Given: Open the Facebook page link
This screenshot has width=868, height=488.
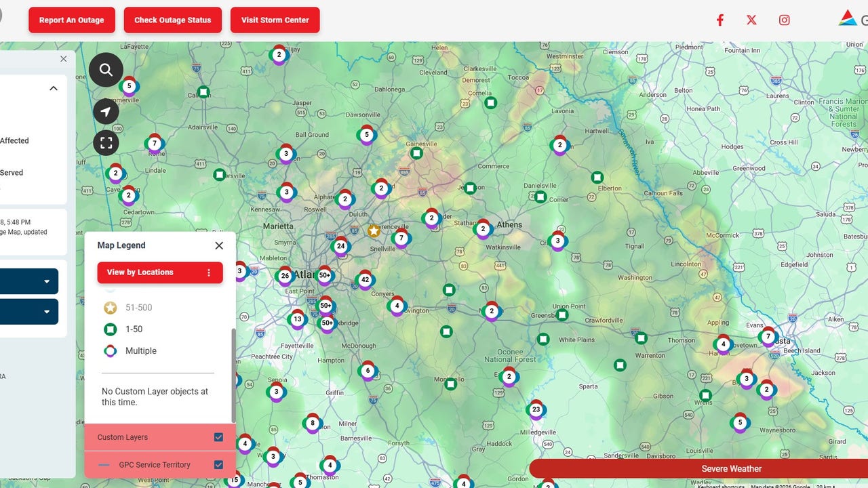Looking at the screenshot, I should click(720, 20).
